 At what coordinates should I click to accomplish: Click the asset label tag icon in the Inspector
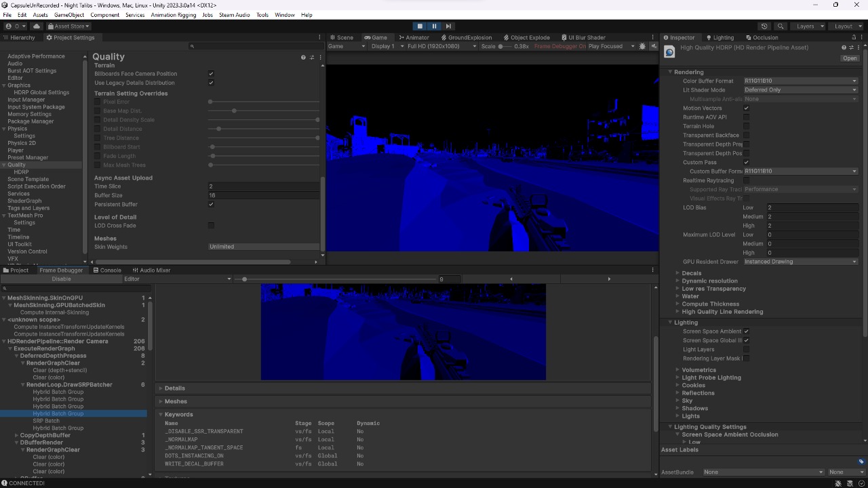point(861,462)
